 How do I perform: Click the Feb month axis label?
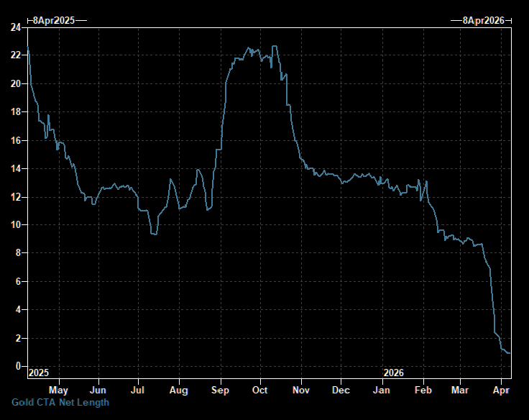[x=423, y=391]
